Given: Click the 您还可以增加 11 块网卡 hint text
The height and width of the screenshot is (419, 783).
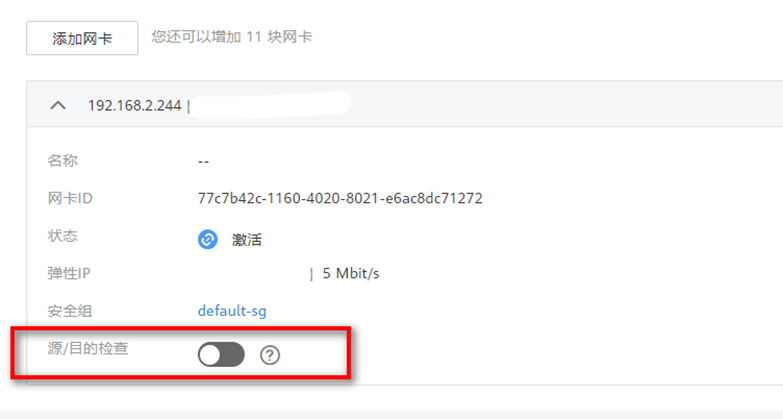Looking at the screenshot, I should coord(232,37).
